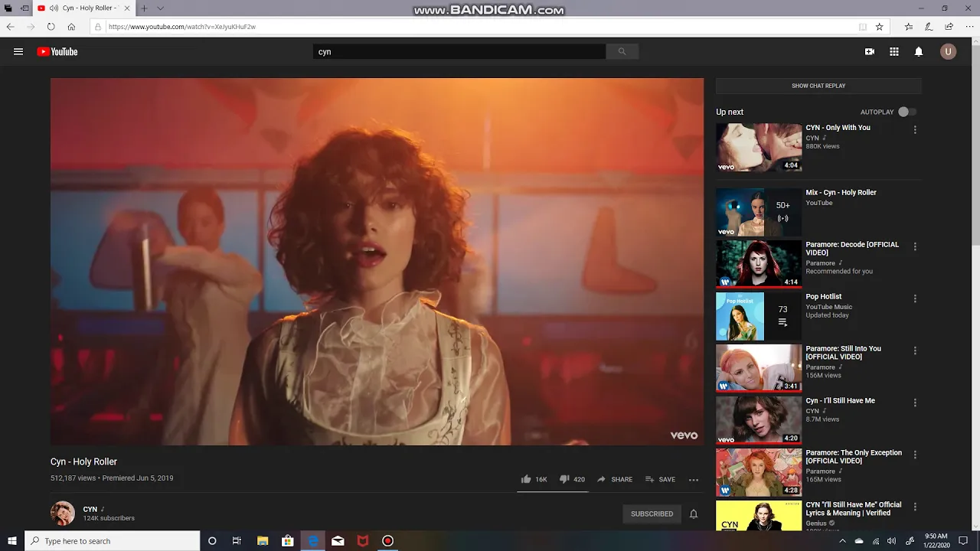Open the browser home page
The width and height of the screenshot is (980, 551).
(x=71, y=27)
